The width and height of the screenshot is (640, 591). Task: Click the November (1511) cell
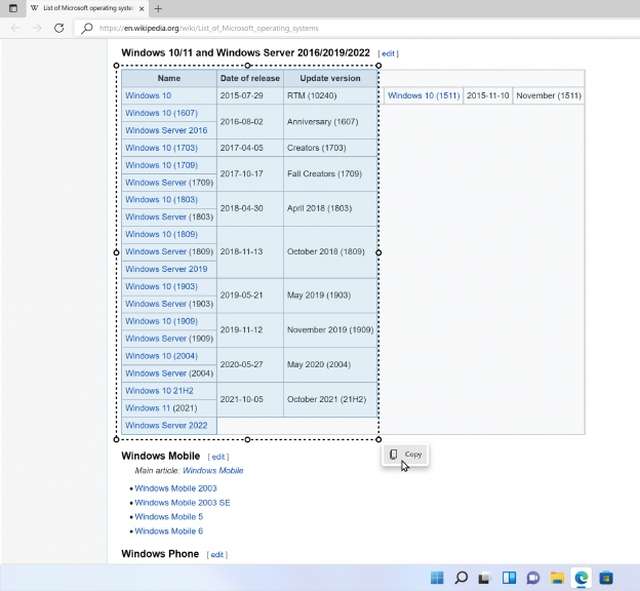549,96
